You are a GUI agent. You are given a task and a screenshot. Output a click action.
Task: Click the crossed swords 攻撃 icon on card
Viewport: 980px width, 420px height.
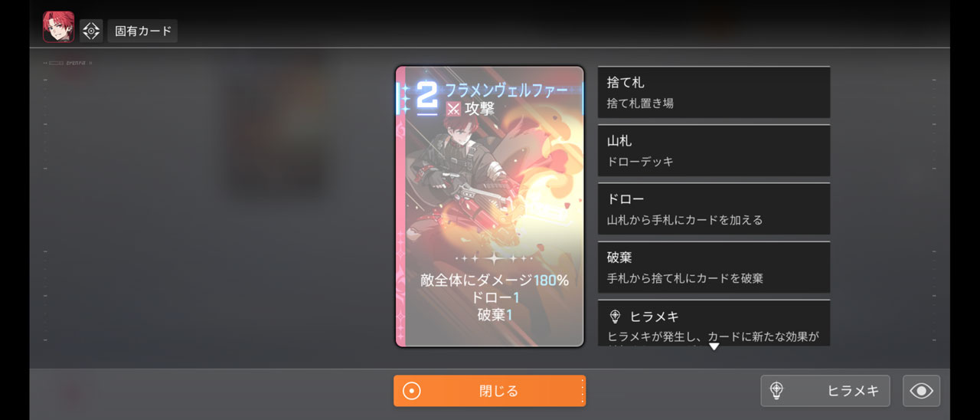point(453,110)
